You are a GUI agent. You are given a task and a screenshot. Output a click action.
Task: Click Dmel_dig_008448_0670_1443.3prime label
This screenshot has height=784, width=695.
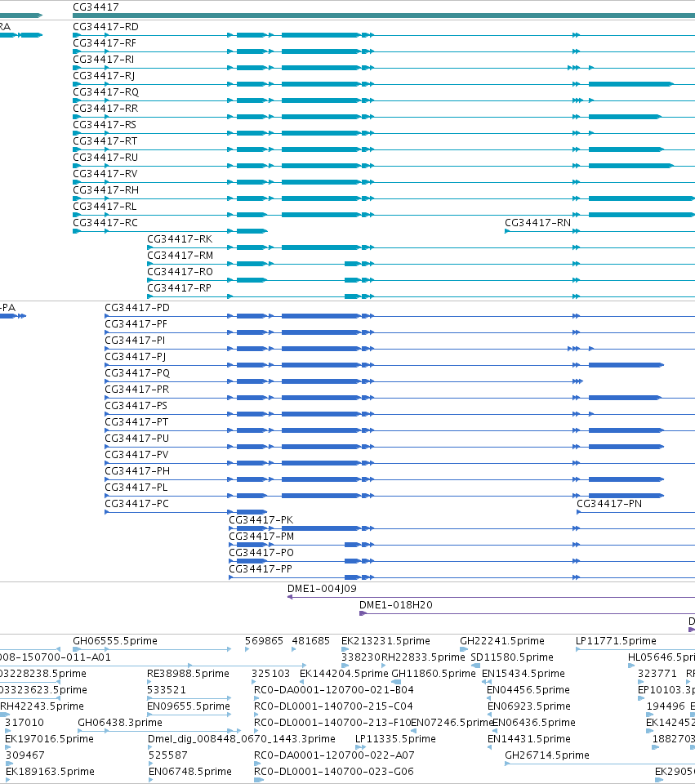[242, 739]
